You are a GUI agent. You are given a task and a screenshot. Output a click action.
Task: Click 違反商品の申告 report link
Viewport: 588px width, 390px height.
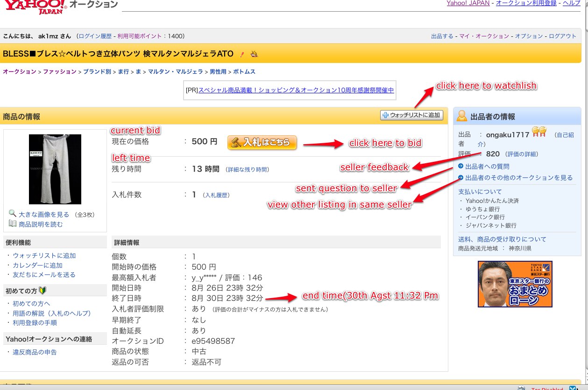(35, 352)
